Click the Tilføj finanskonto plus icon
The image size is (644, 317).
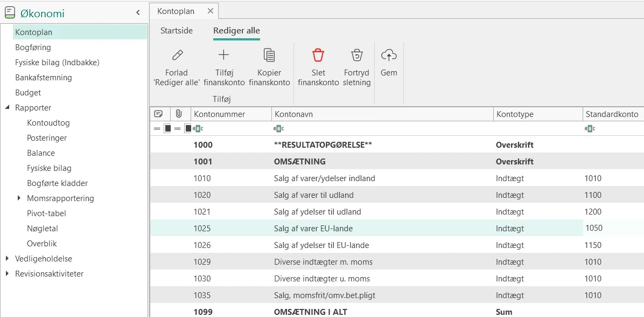223,54
